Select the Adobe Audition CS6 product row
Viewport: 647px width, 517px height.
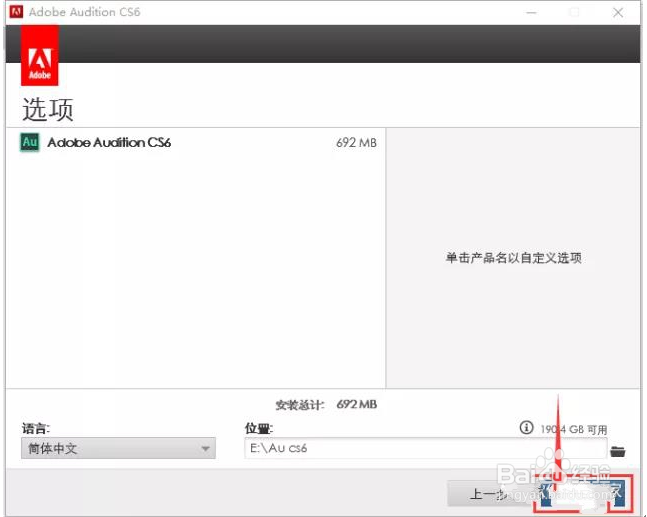coord(196,143)
